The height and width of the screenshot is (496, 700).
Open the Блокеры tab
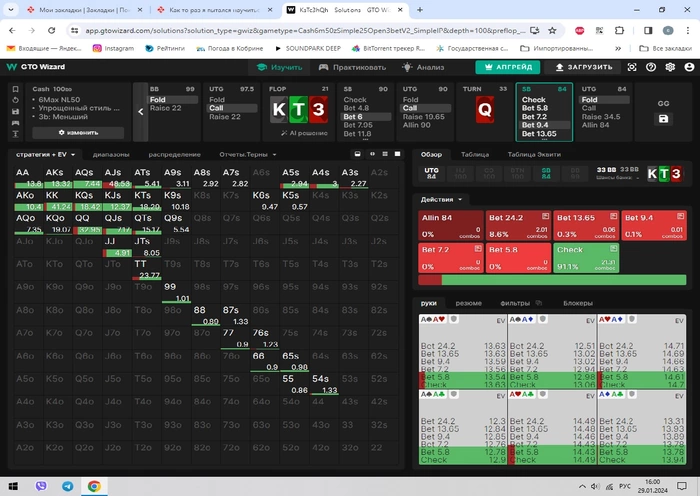(578, 303)
